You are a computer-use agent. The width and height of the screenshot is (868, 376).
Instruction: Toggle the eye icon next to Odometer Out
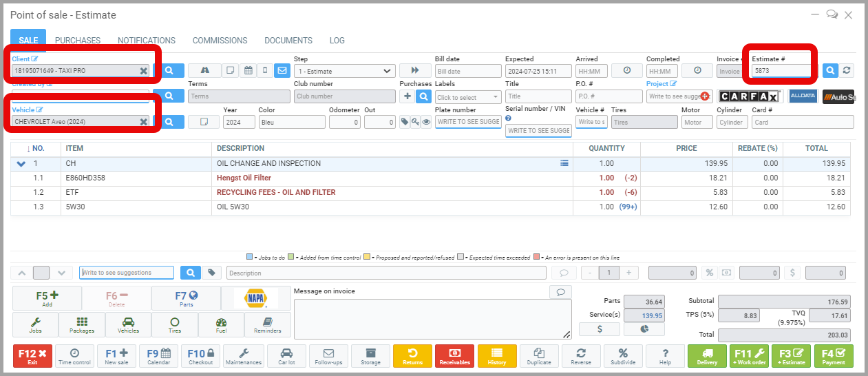[x=426, y=122]
